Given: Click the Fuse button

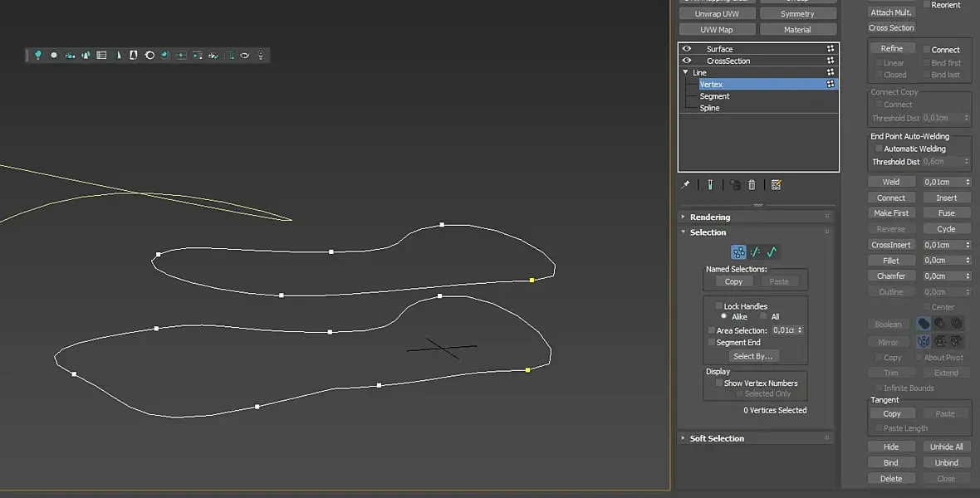Looking at the screenshot, I should pyautogui.click(x=946, y=213).
